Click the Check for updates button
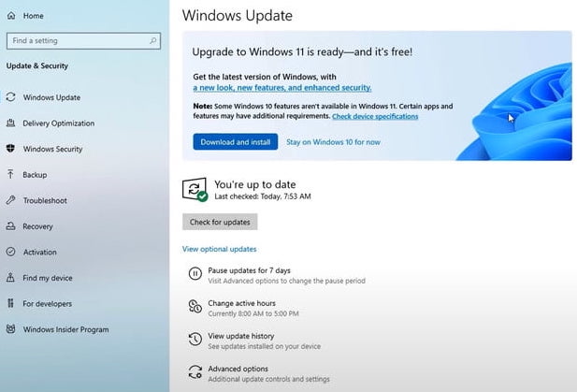 coord(220,222)
